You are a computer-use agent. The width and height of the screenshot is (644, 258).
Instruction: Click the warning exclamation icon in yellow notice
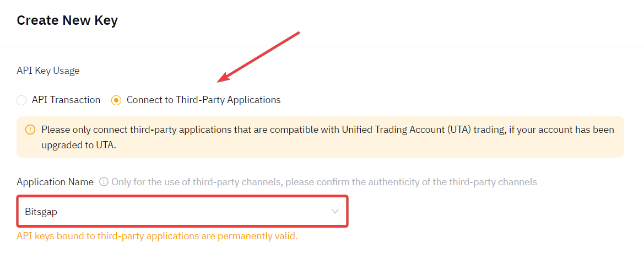click(x=30, y=130)
